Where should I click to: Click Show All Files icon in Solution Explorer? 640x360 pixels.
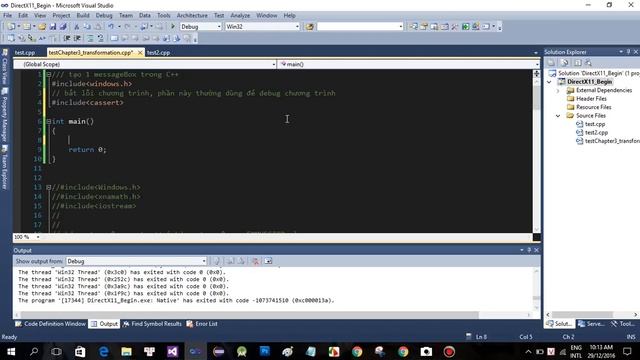coord(564,63)
